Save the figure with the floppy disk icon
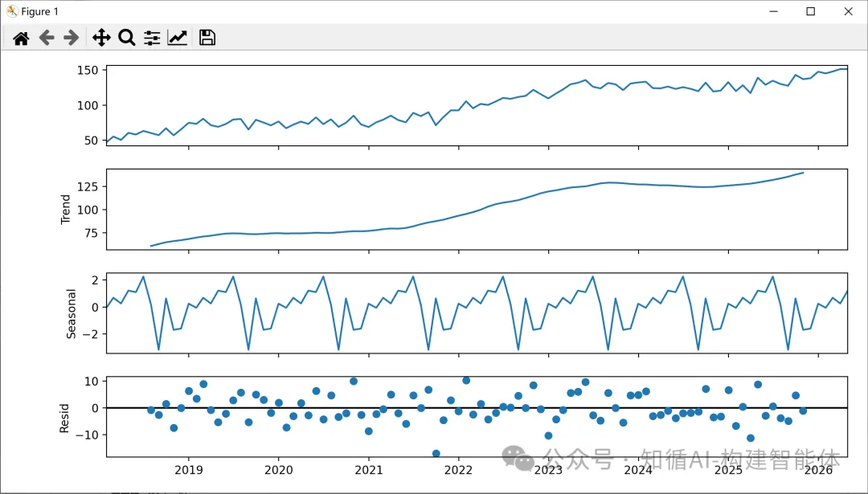The height and width of the screenshot is (494, 868). tap(207, 38)
